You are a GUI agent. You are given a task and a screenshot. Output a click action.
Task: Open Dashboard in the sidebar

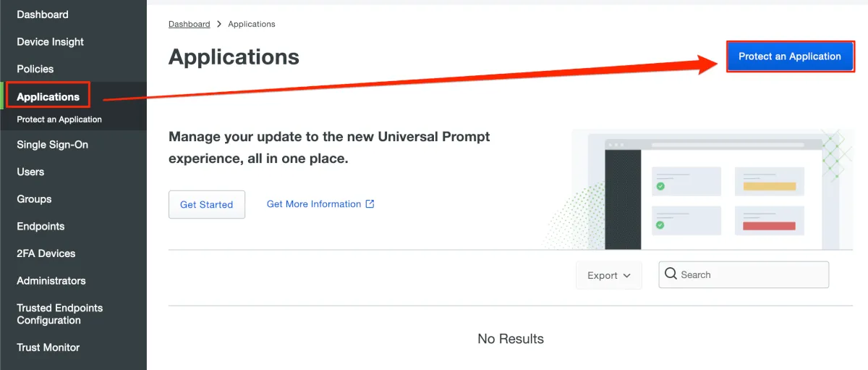(x=43, y=14)
